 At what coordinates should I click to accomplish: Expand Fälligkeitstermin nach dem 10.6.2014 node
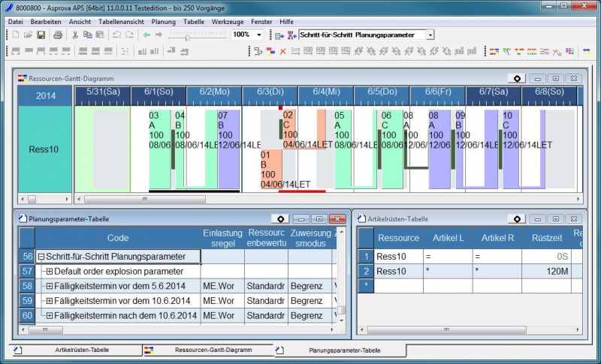[x=50, y=316]
